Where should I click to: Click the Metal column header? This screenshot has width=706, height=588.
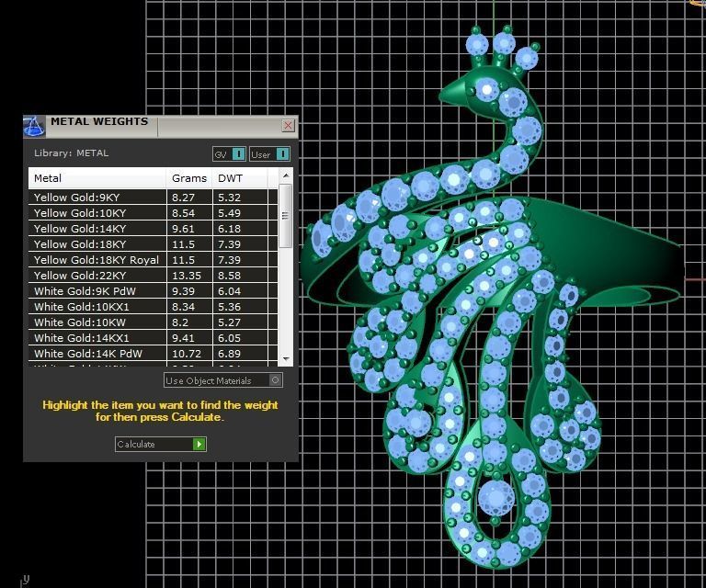97,178
